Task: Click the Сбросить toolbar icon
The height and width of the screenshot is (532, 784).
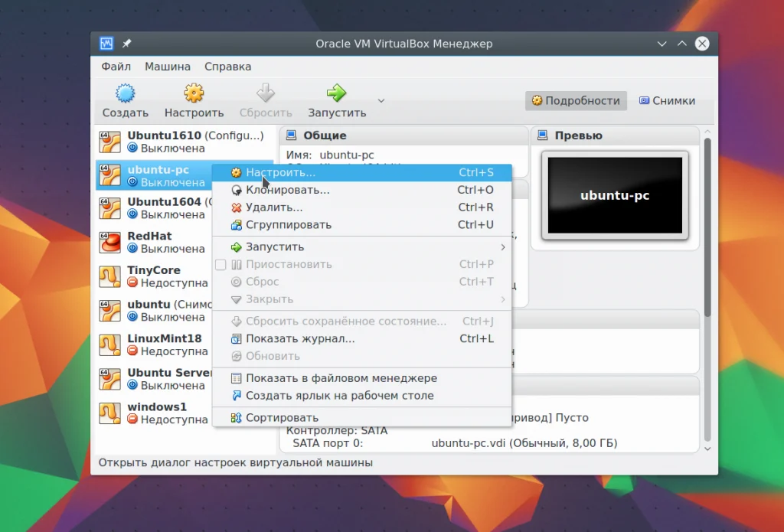Action: tap(266, 93)
